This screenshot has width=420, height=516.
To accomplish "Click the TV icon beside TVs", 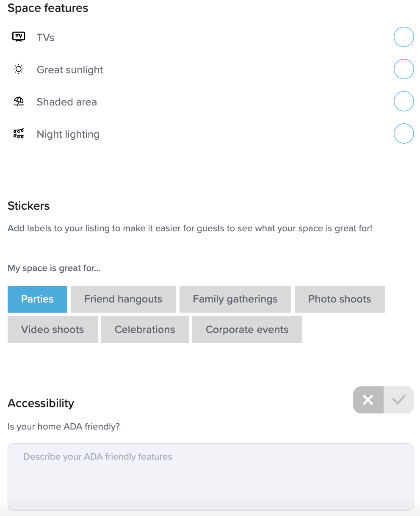I will tap(19, 37).
